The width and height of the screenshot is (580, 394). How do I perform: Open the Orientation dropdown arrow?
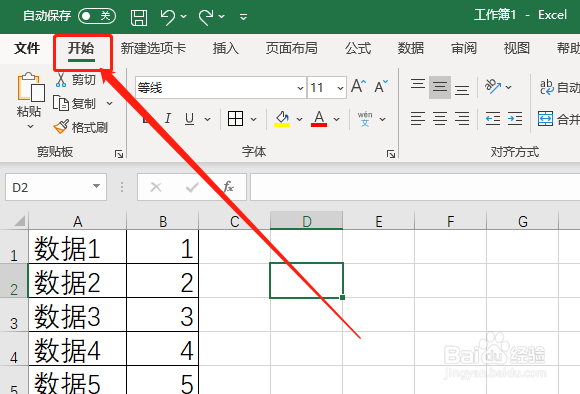[x=509, y=87]
